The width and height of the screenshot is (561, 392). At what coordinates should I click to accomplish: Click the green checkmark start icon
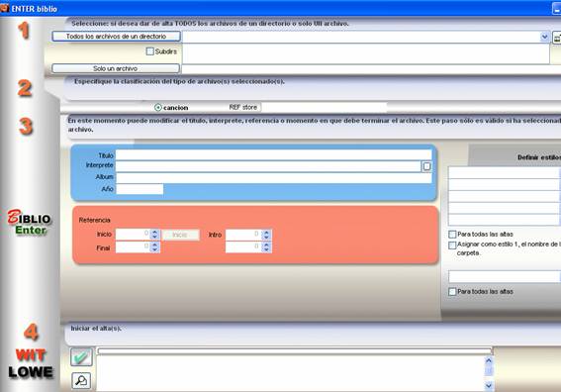tap(81, 357)
